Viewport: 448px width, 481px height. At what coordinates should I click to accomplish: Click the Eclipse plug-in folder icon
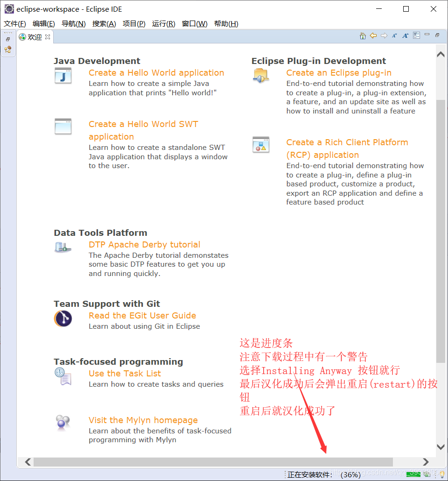pos(261,76)
